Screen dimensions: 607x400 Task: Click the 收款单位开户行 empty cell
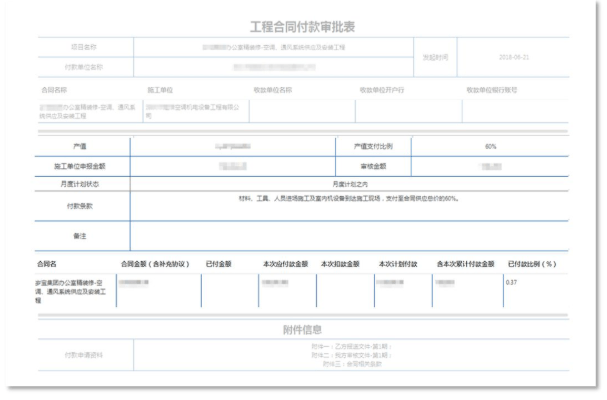pyautogui.click(x=409, y=111)
